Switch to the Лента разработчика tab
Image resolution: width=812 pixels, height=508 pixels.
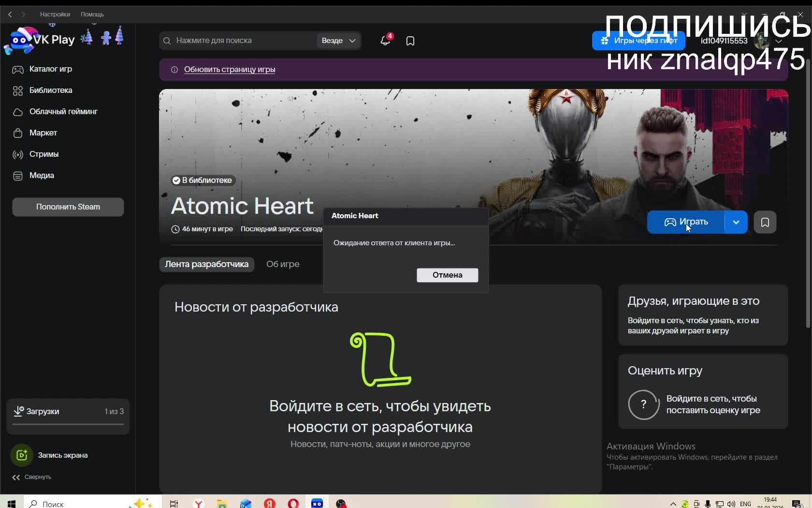tap(206, 264)
